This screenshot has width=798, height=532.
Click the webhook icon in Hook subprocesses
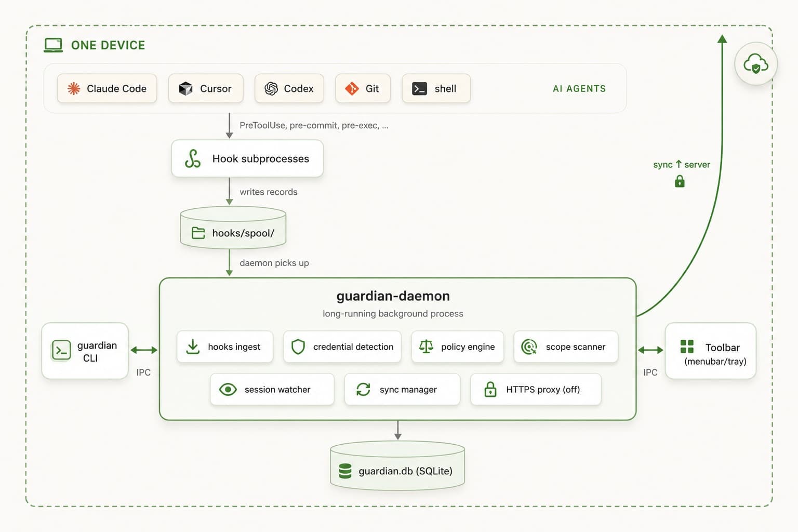pyautogui.click(x=193, y=158)
